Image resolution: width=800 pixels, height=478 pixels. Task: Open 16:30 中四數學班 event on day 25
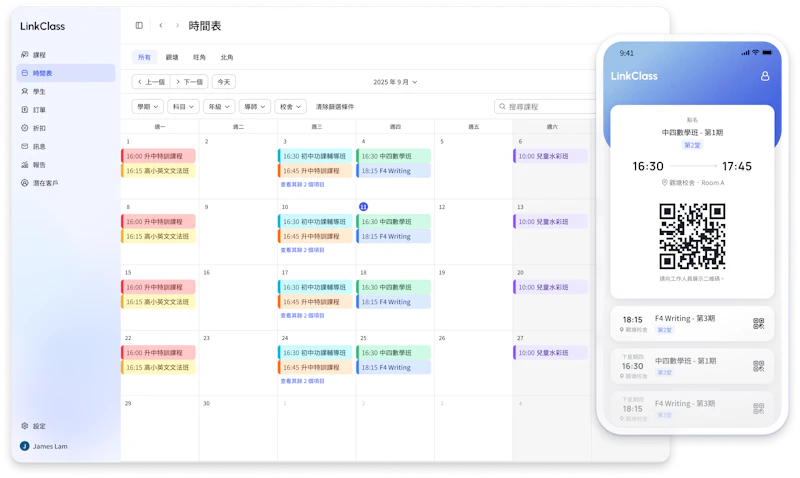click(x=393, y=353)
